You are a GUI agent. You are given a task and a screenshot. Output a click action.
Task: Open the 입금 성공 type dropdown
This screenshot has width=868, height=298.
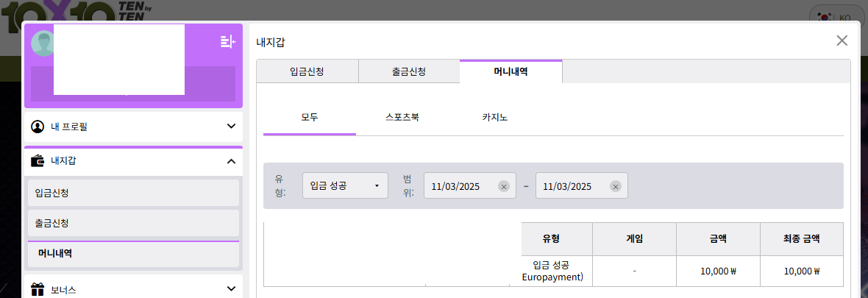pyautogui.click(x=345, y=186)
